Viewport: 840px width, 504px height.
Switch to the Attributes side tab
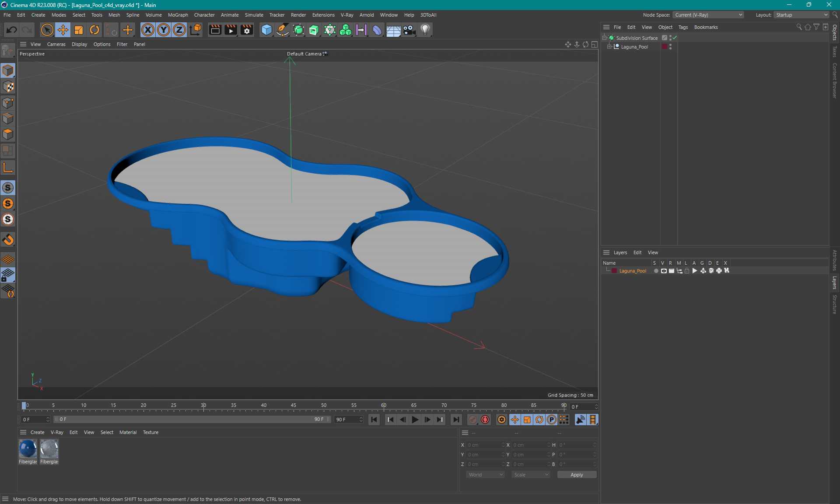(835, 260)
